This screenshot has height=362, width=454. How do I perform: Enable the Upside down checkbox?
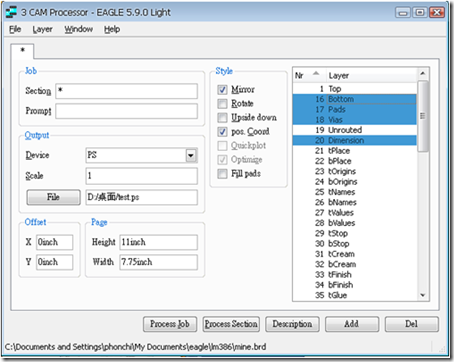click(x=222, y=118)
